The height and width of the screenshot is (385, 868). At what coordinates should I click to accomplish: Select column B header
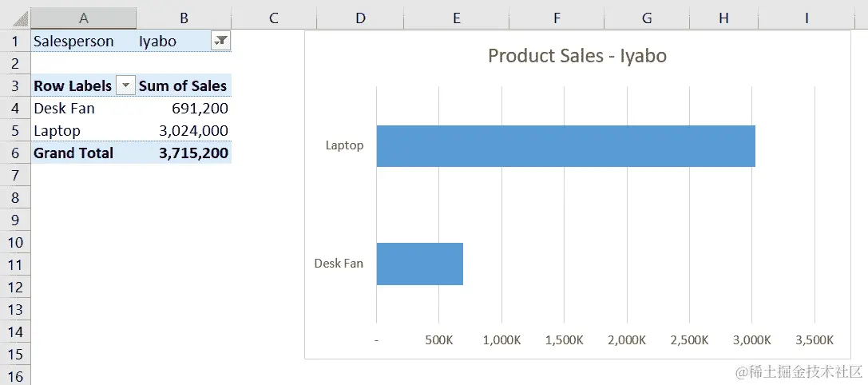coord(184,18)
